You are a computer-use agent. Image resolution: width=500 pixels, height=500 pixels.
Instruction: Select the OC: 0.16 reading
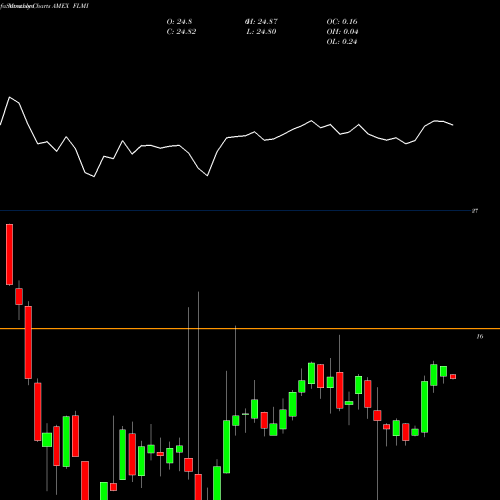pos(342,22)
